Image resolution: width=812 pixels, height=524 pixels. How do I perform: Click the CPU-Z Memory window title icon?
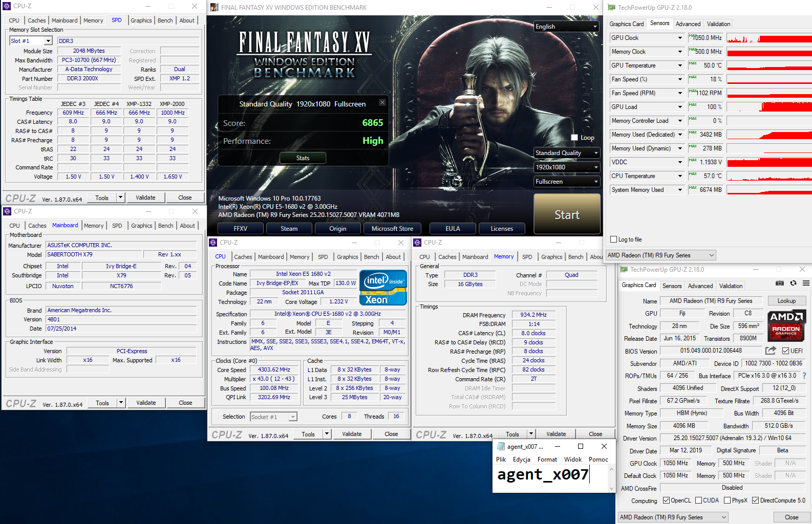coord(417,243)
